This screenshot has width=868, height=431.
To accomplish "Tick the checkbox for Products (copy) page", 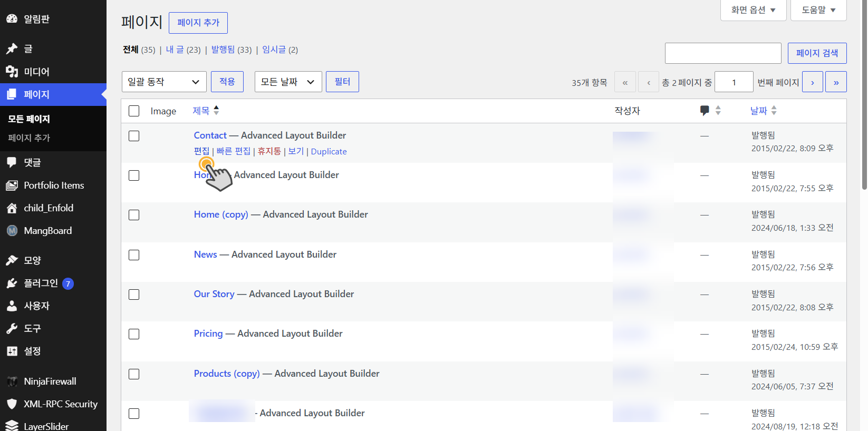I will 134,374.
